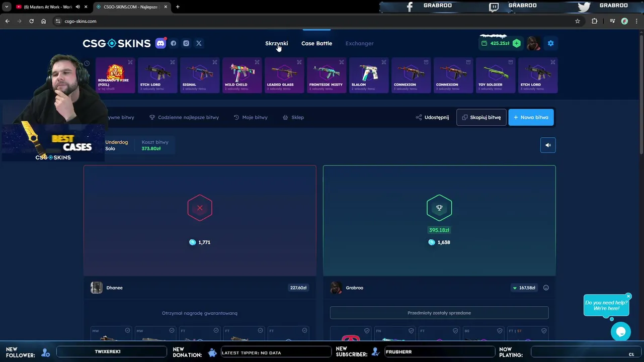Reload the page in the browser

pos(31,21)
